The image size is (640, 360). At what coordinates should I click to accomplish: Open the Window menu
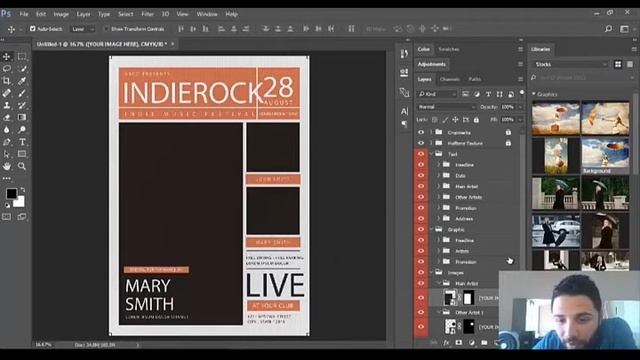207,14
